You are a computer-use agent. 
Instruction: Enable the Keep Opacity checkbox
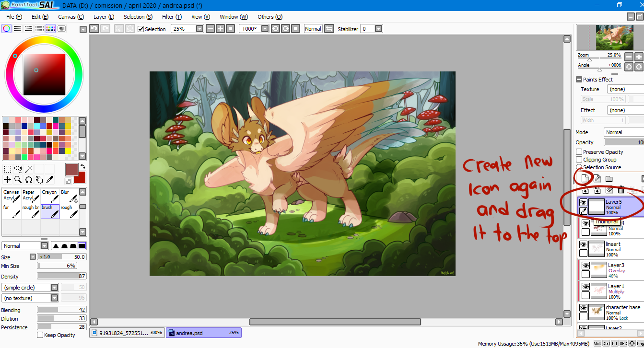pos(40,335)
